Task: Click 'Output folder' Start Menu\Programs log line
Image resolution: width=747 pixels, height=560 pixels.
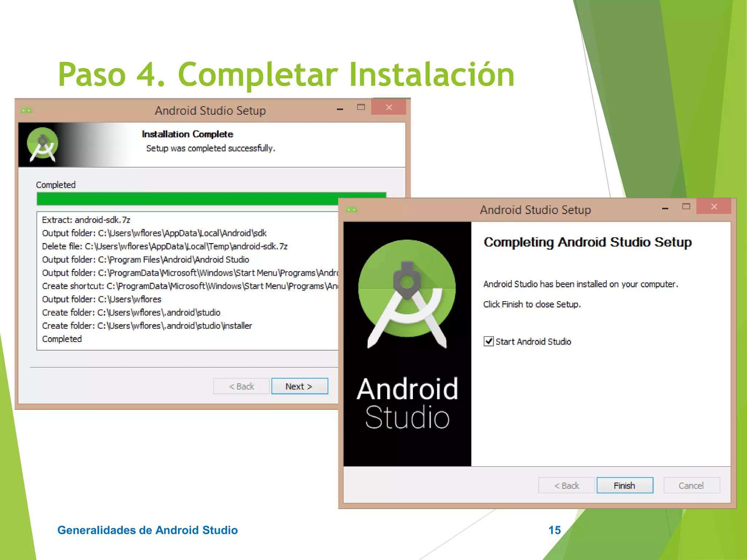Action: tap(190, 273)
